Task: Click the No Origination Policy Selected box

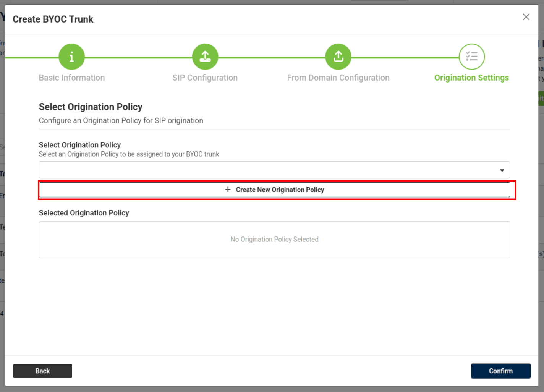Action: 274,240
